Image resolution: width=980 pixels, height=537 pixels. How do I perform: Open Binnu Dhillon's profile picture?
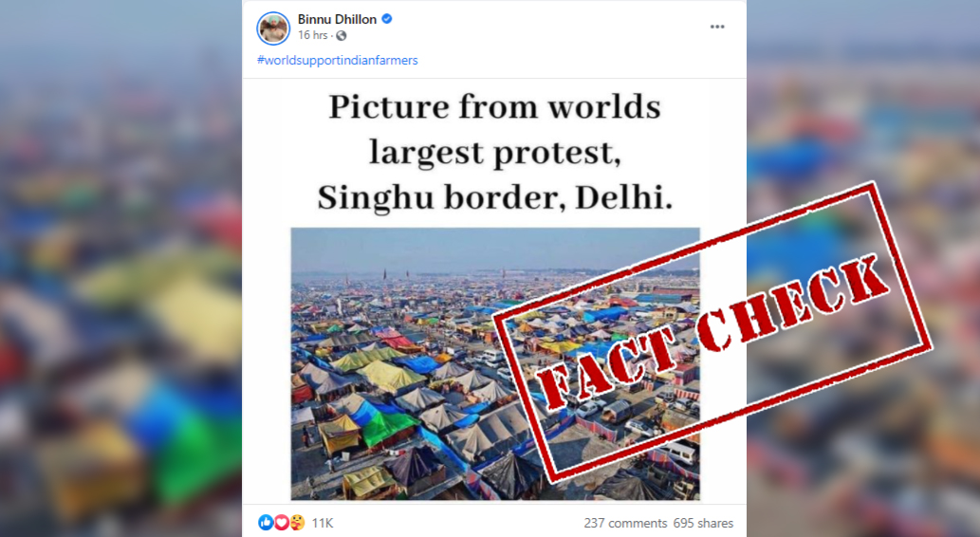point(273,28)
